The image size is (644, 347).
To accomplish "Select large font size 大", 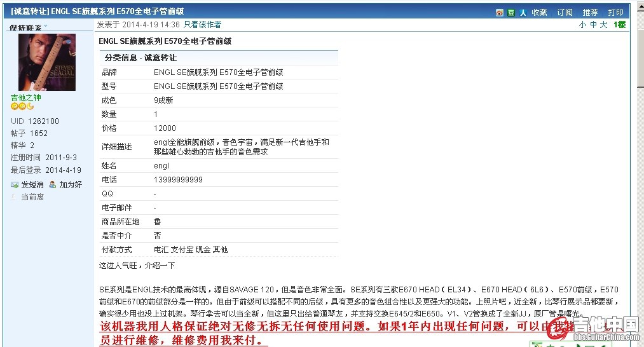I will [604, 25].
